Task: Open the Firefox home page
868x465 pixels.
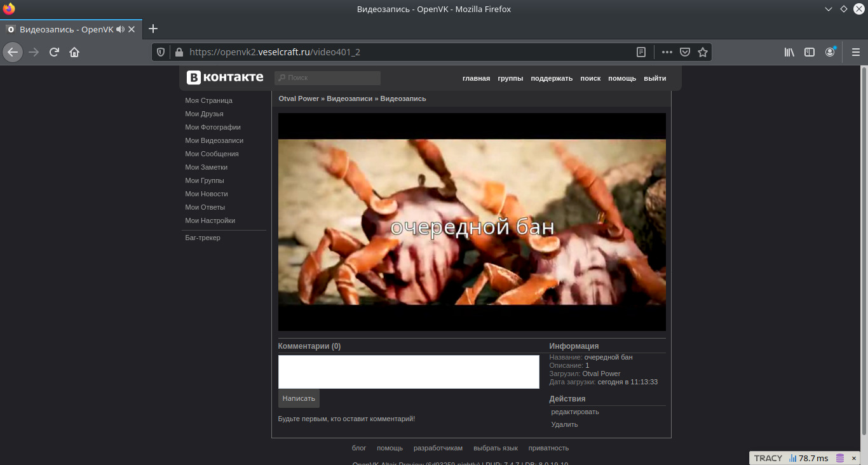Action: [x=74, y=52]
